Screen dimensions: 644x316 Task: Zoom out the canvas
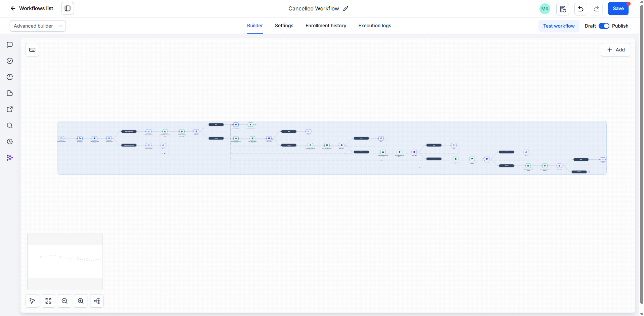pyautogui.click(x=65, y=301)
